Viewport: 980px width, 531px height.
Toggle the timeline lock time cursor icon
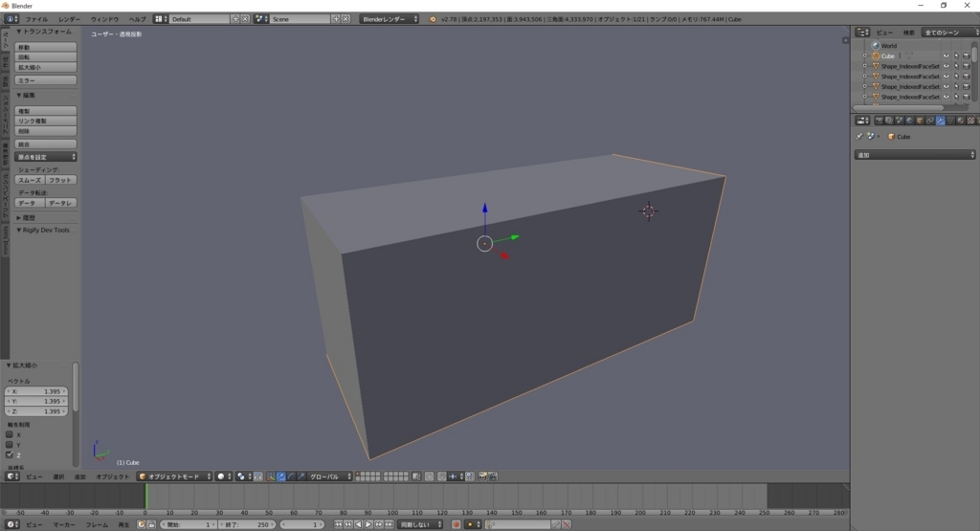coord(151,524)
